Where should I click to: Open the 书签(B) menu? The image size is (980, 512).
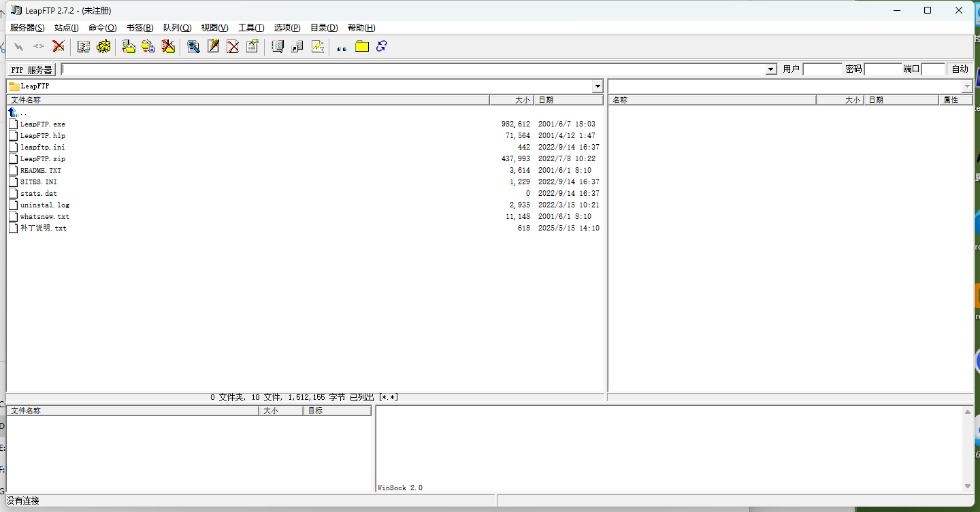tap(140, 28)
